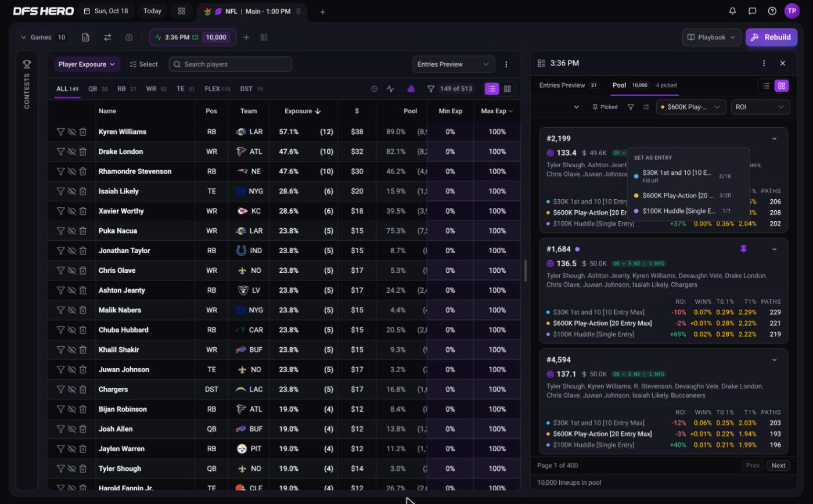Screen dimensions: 813x504
Task: Open the $600K Play-Action contest dropdown
Action: point(691,107)
